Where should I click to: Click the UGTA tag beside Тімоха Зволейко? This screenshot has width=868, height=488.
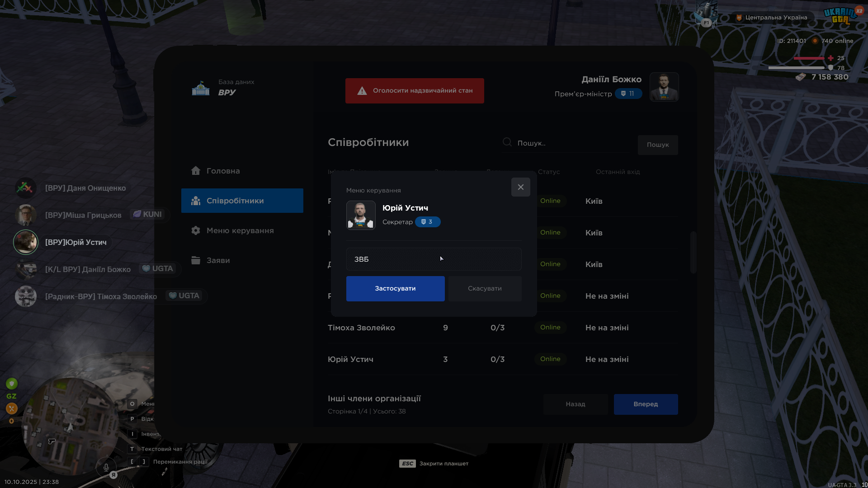(184, 296)
